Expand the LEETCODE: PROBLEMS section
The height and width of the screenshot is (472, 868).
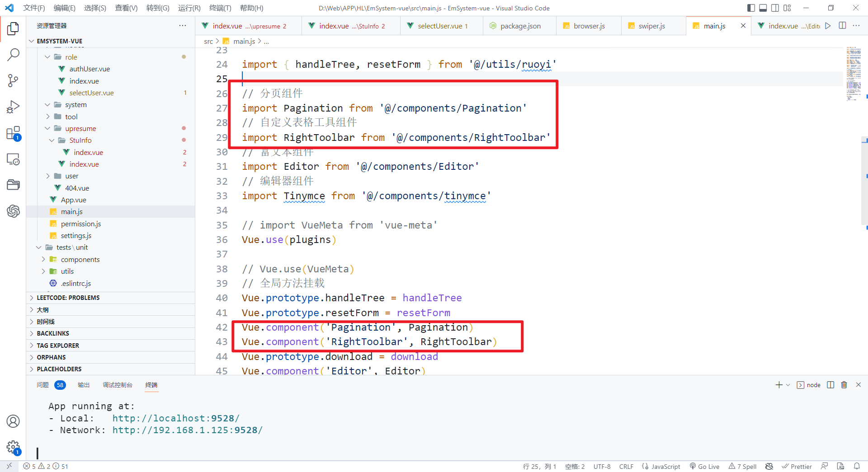tap(68, 298)
